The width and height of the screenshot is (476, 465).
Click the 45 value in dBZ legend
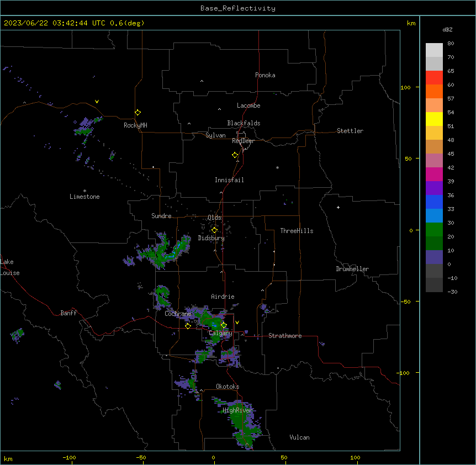451,154
